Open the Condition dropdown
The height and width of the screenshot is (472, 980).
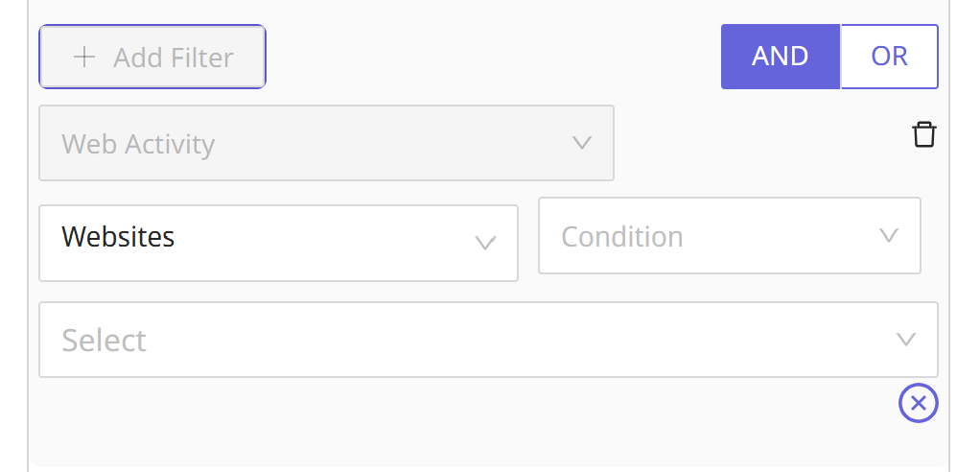click(x=729, y=236)
